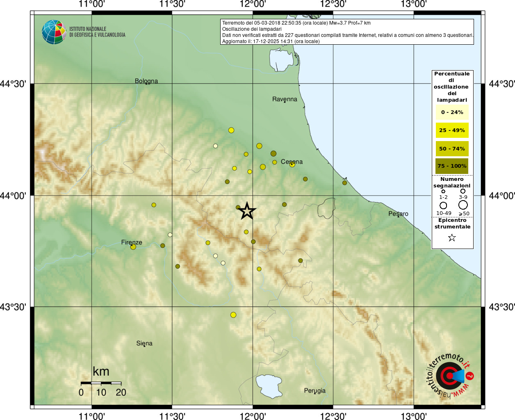Click the bottom 11°30' longitude label
This screenshot has width=515, height=420.
172,416
